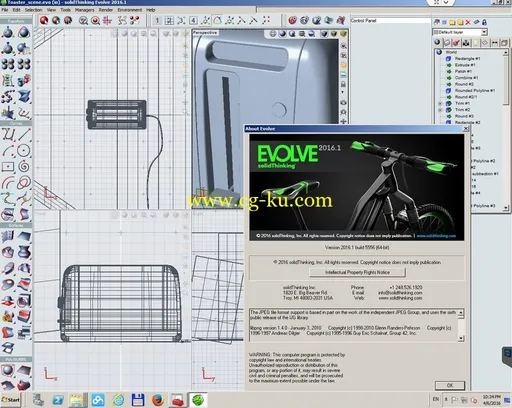
Task: Switch to two-viewport layout button
Action: [169, 21]
